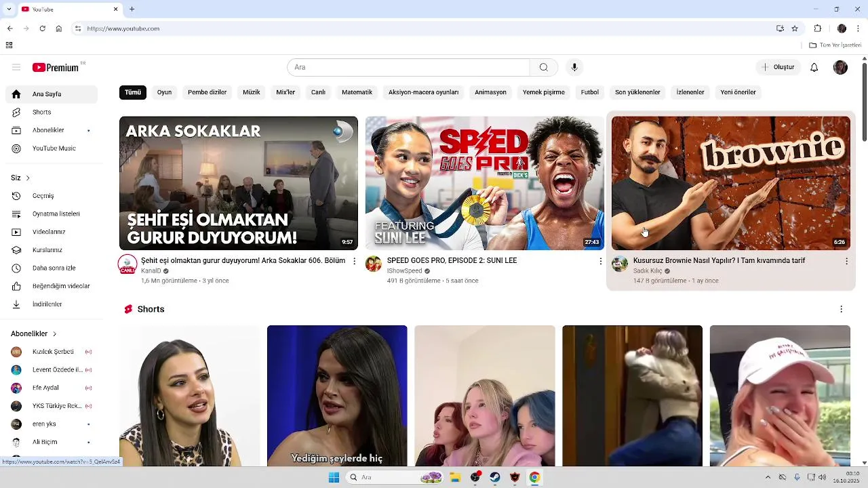Image resolution: width=868 pixels, height=488 pixels.
Task: Click the Windows taskbar search box
Action: (395, 477)
